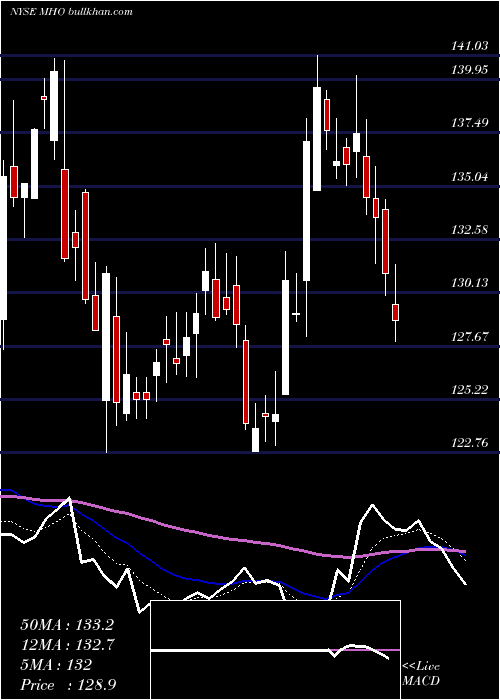Click the last red candlestick near 128.9

(x=395, y=312)
